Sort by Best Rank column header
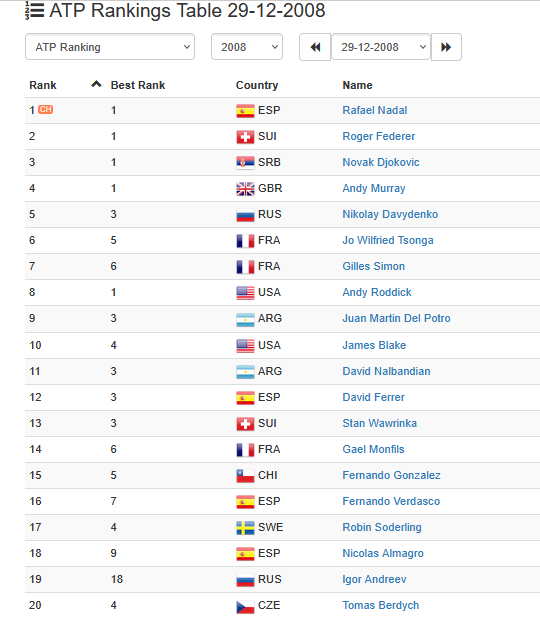 pyautogui.click(x=138, y=85)
